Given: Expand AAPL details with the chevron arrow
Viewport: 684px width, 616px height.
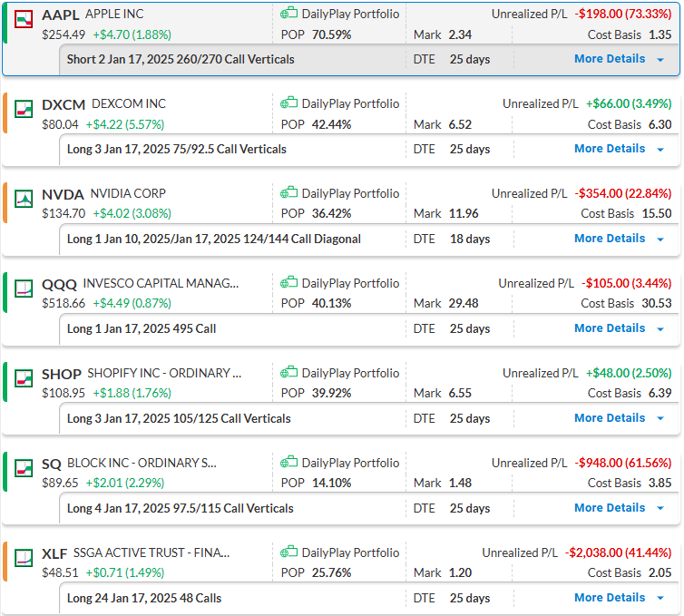Looking at the screenshot, I should (660, 60).
